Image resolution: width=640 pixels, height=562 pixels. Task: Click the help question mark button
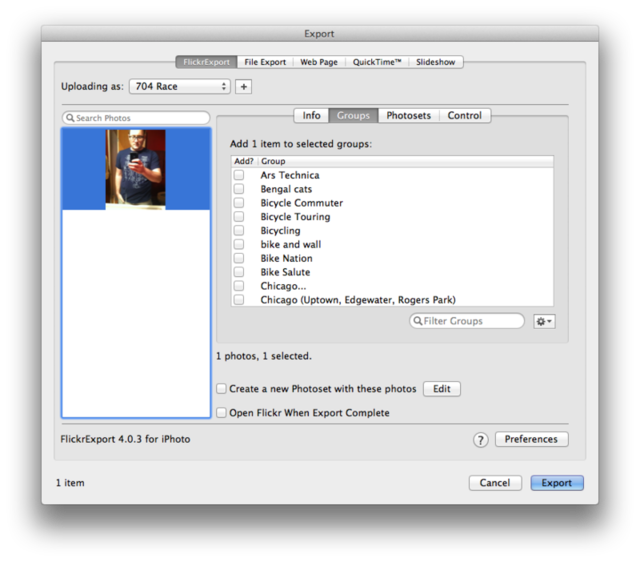click(480, 440)
